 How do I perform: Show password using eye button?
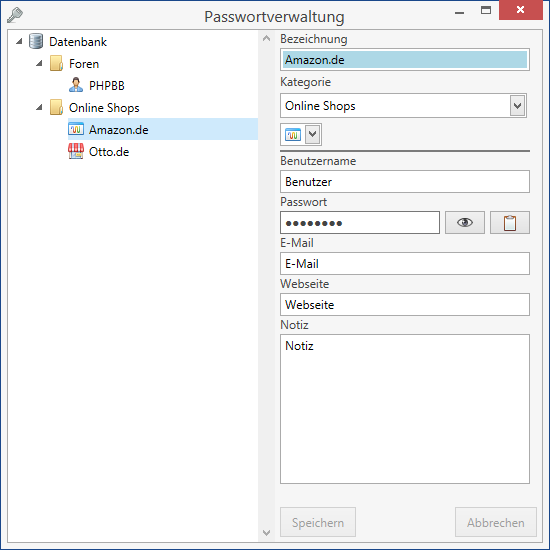point(465,222)
